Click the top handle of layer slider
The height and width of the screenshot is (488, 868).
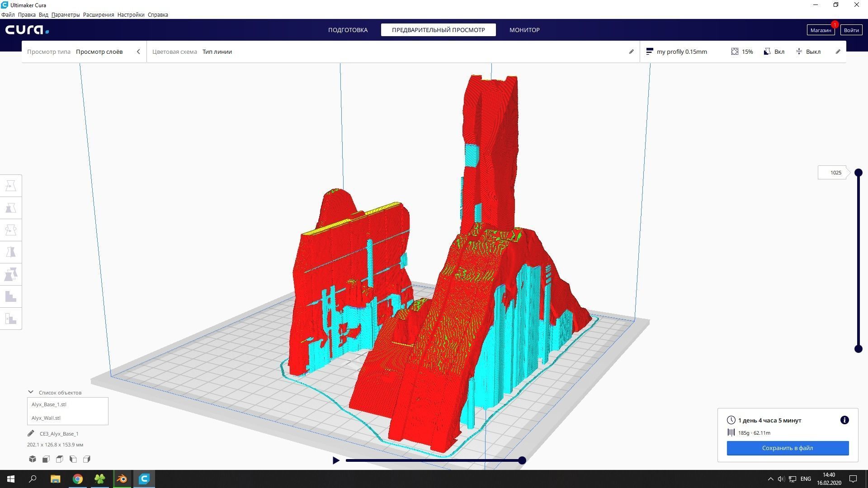[858, 173]
